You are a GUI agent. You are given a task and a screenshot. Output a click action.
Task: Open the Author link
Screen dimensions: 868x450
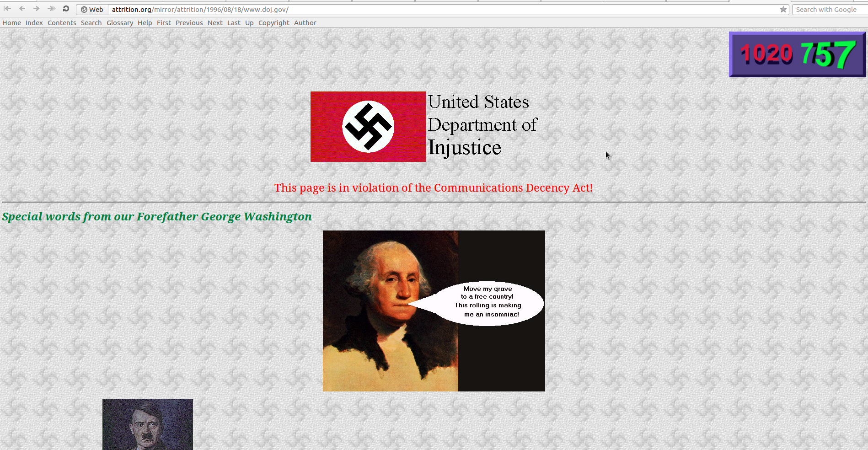pyautogui.click(x=305, y=23)
